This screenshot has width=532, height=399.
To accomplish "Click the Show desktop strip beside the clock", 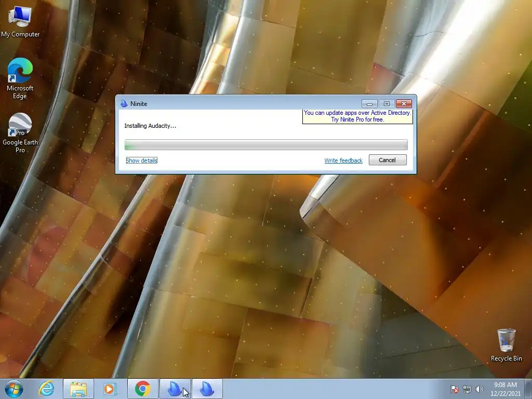I will [528, 389].
